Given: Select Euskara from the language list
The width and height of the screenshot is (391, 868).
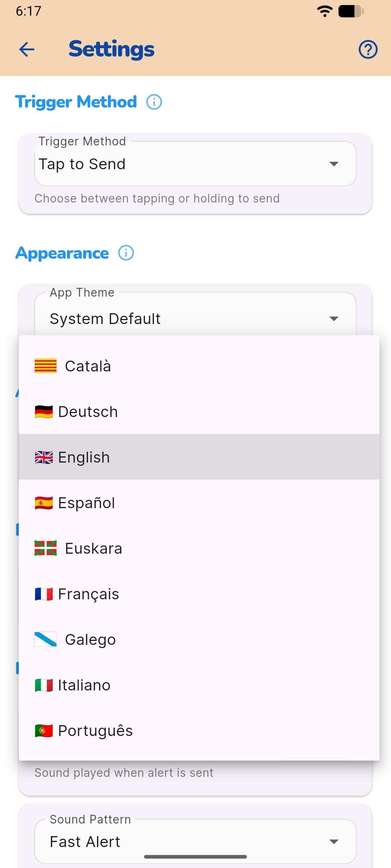Looking at the screenshot, I should tap(109, 548).
